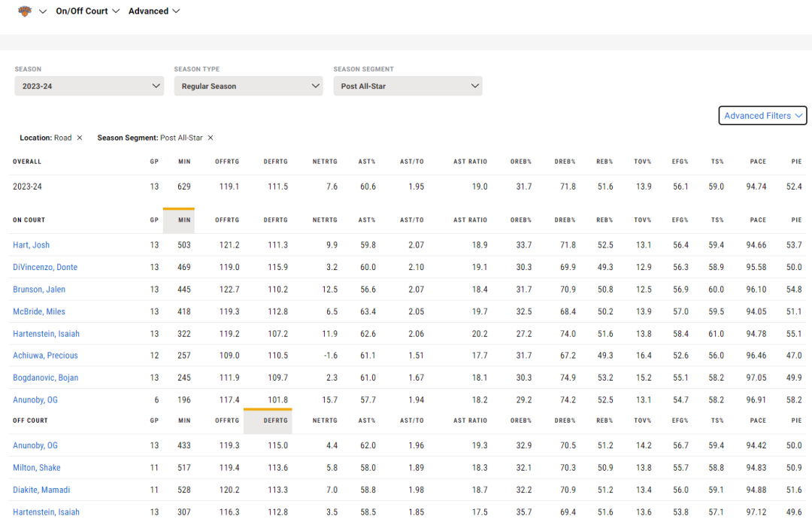Sort On Court table by REB%
The image size is (812, 522).
pos(604,220)
